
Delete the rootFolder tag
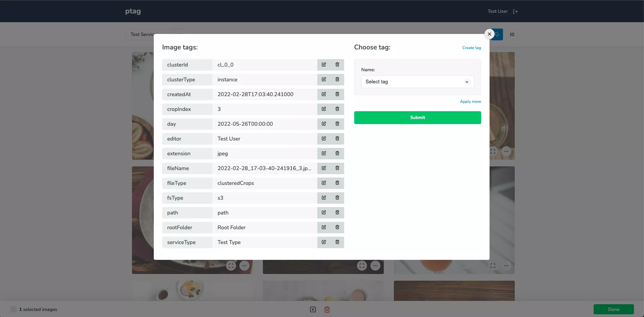coord(337,227)
